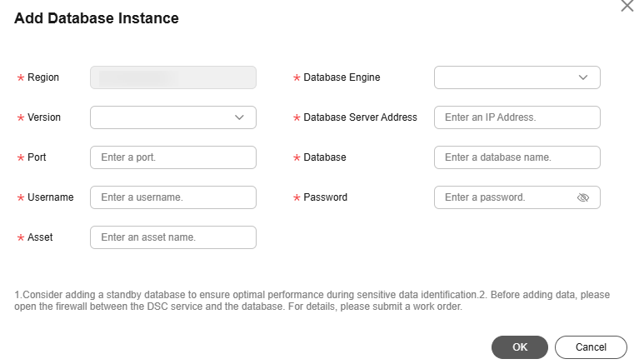This screenshot has width=639, height=364.
Task: Select the database name input box
Action: point(517,157)
